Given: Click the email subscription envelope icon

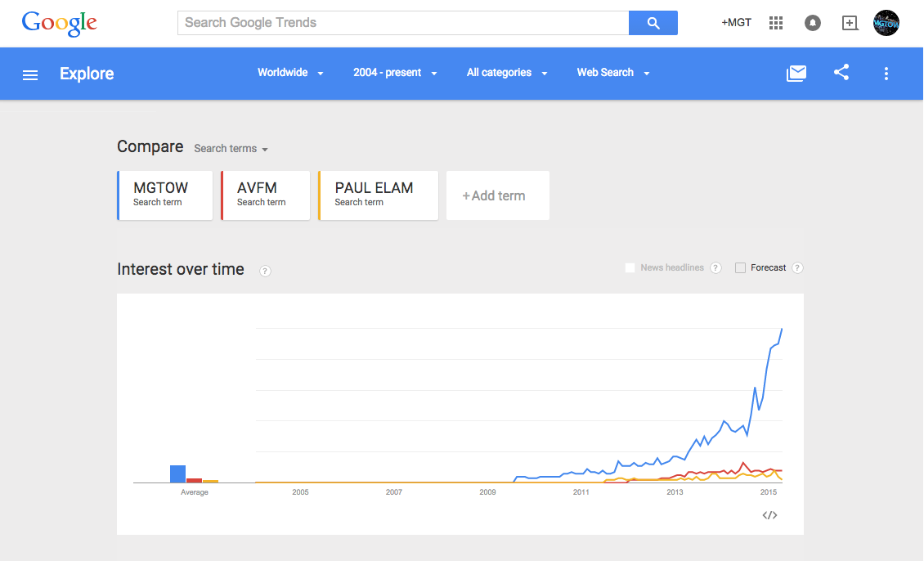Looking at the screenshot, I should point(796,74).
